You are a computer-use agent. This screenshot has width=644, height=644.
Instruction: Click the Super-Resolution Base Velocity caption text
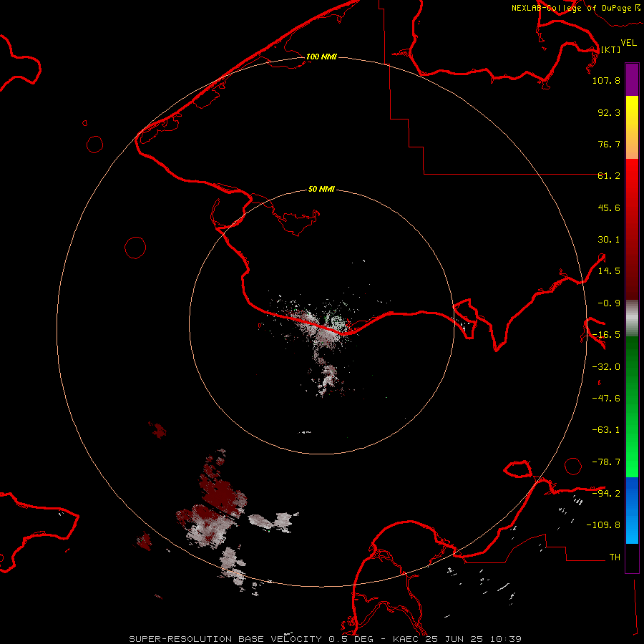point(325,639)
